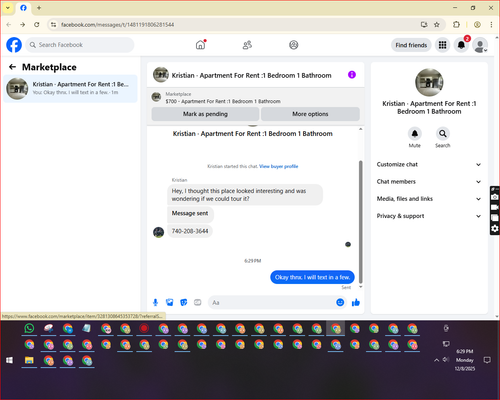Viewport: 500px width, 400px height.
Task: Open the emoji picker icon
Action: (340, 302)
